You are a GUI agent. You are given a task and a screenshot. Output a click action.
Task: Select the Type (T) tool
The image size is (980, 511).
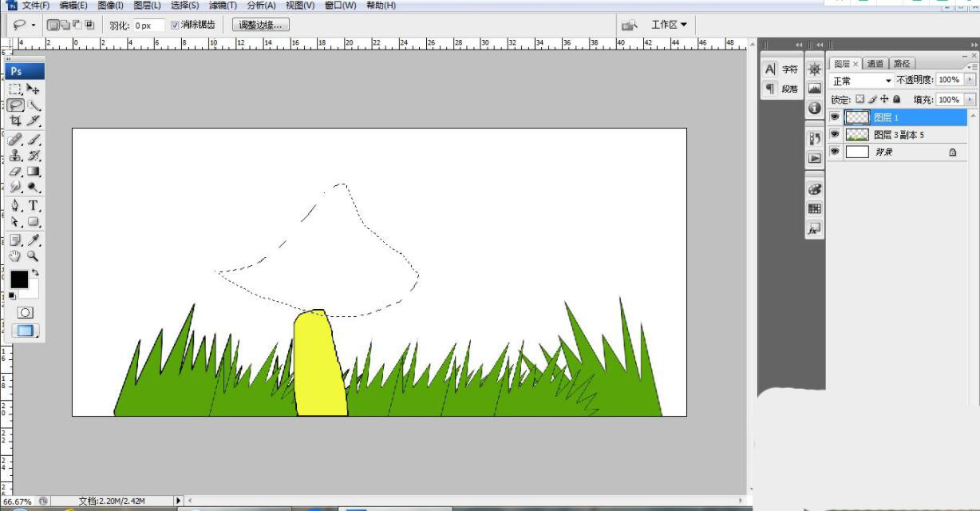(34, 205)
